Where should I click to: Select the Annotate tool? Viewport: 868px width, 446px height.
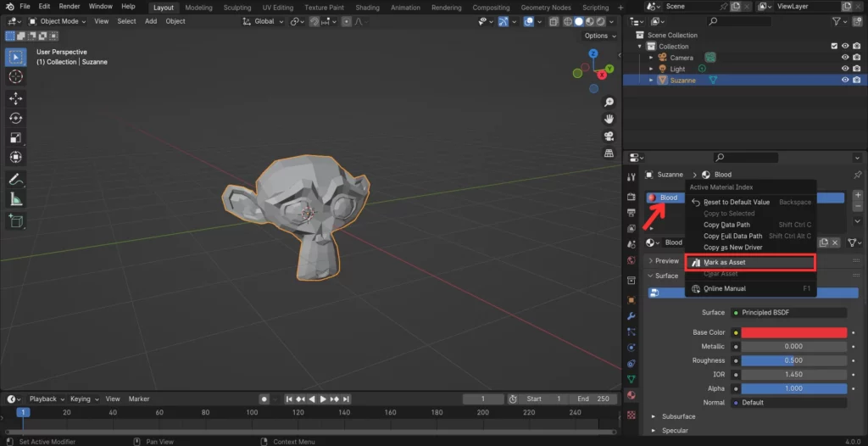pyautogui.click(x=15, y=180)
